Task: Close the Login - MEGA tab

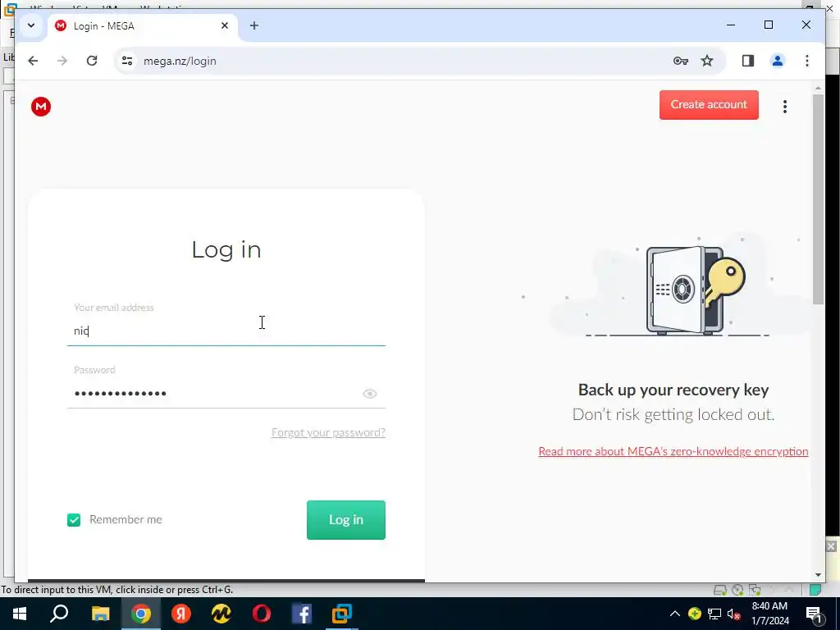Action: [225, 25]
